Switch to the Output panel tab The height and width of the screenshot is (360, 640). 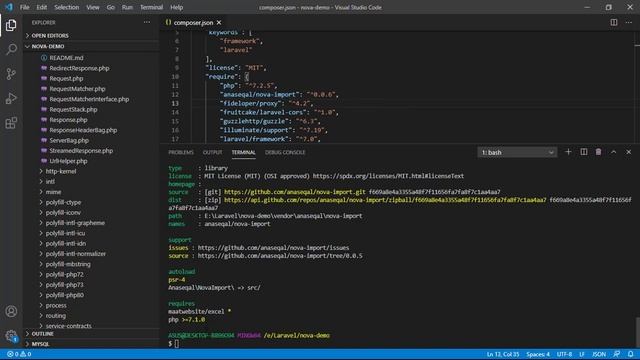(x=213, y=152)
